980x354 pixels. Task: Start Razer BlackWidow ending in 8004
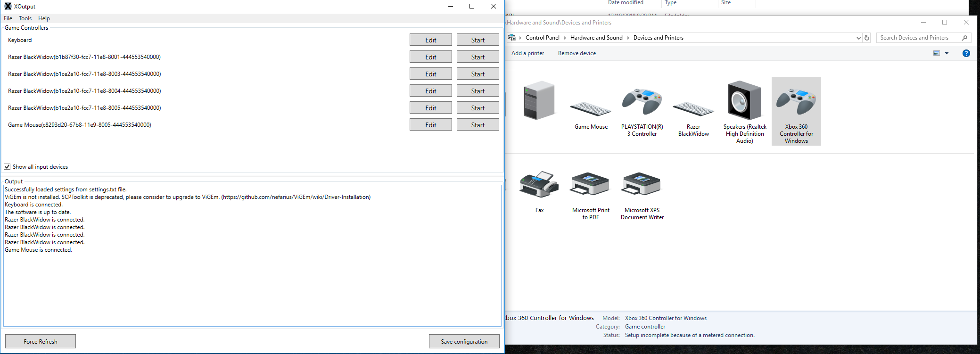(478, 91)
